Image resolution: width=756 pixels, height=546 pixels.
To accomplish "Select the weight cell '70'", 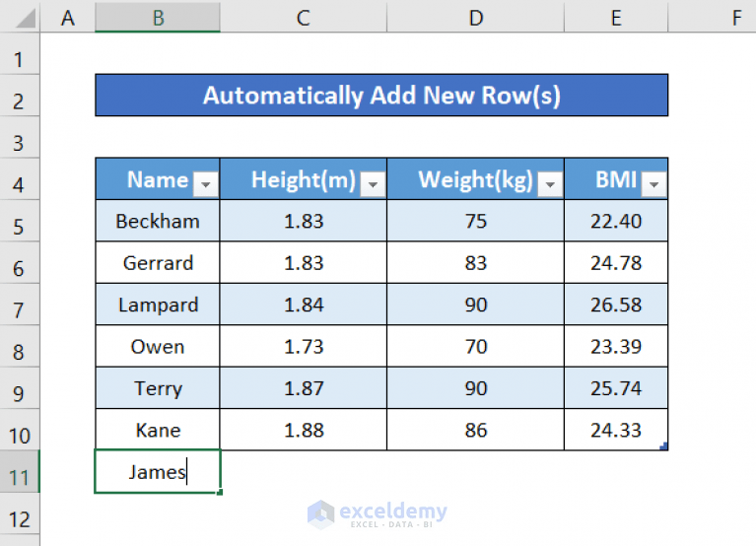I will click(475, 347).
